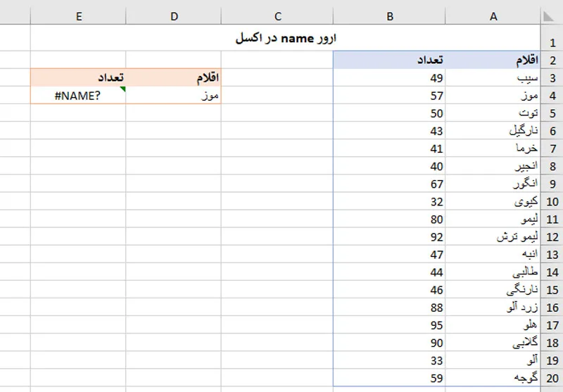Select the cell showing #NAME? error

[78, 95]
